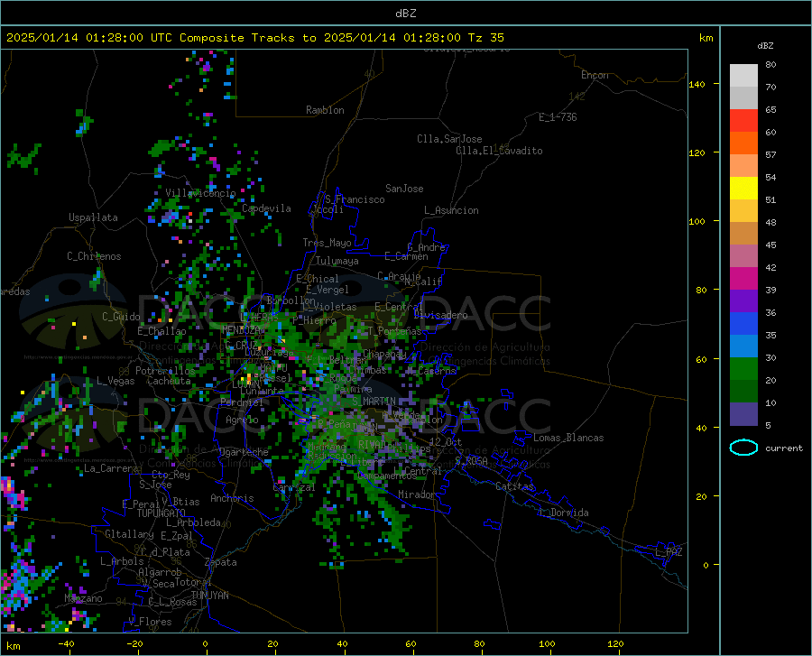Screen dimensions: 812x656
Task: Click the cyan 'current' ellipse legend icon
Action: [743, 448]
